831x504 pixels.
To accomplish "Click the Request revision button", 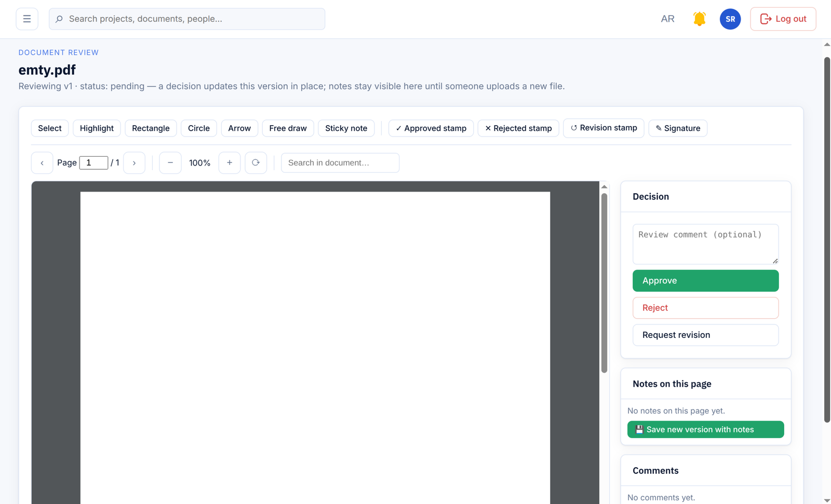I will (705, 335).
